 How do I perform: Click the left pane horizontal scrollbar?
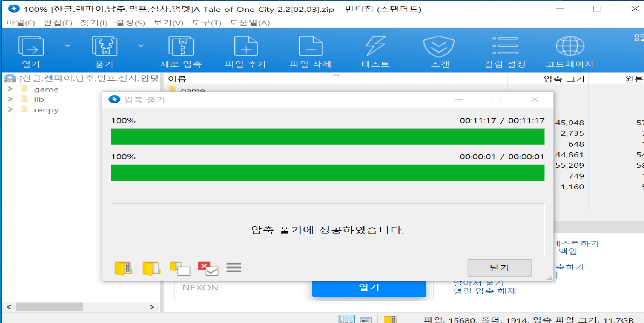pos(50,307)
